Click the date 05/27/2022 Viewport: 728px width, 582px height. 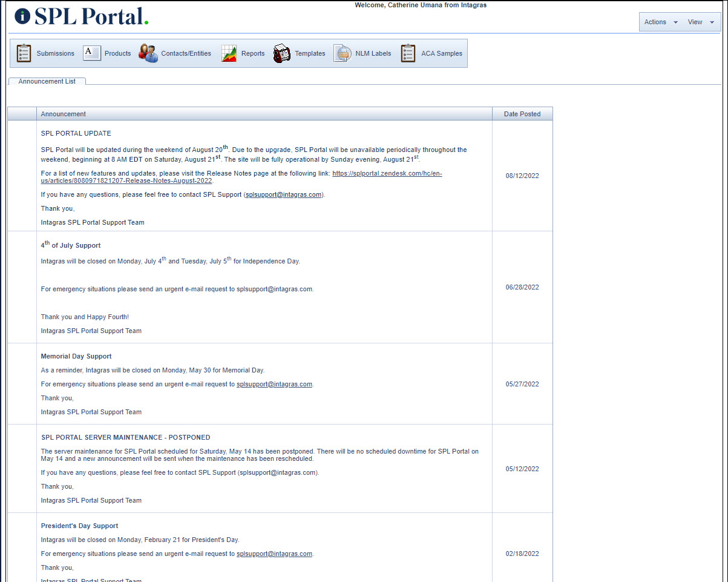coord(522,384)
